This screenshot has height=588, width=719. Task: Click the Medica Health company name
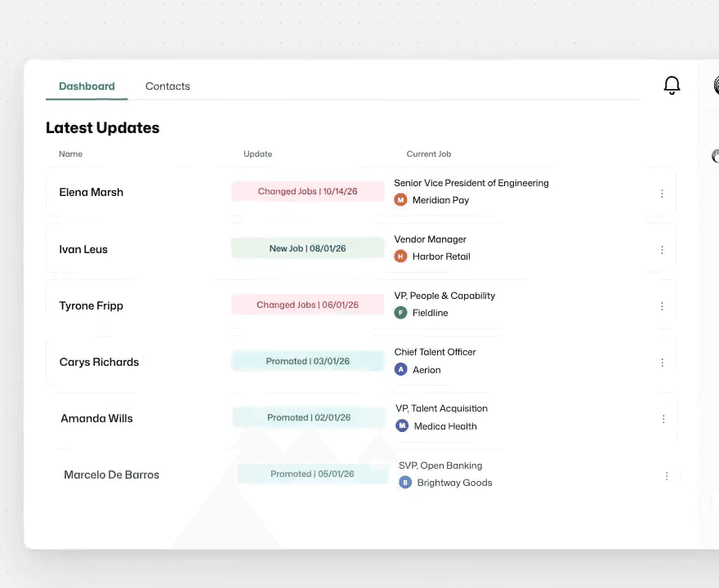(x=445, y=426)
